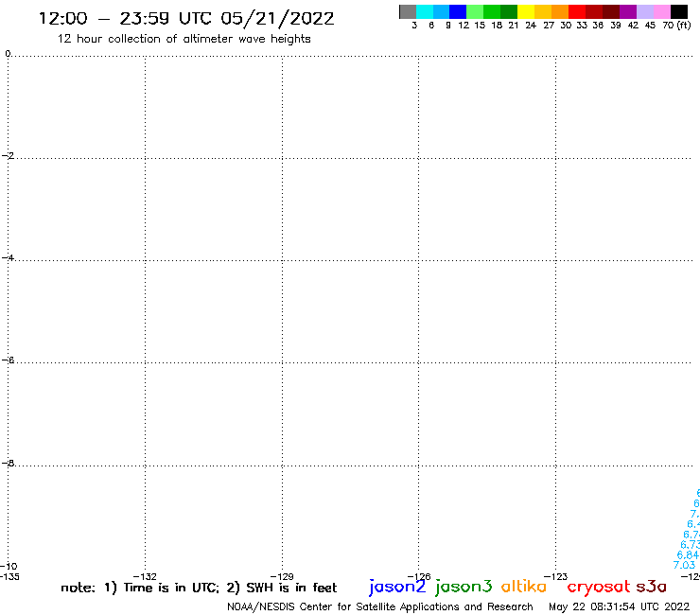Select the pure blue legend swatch
Viewport: 700px width, 615px height.
pos(458,11)
